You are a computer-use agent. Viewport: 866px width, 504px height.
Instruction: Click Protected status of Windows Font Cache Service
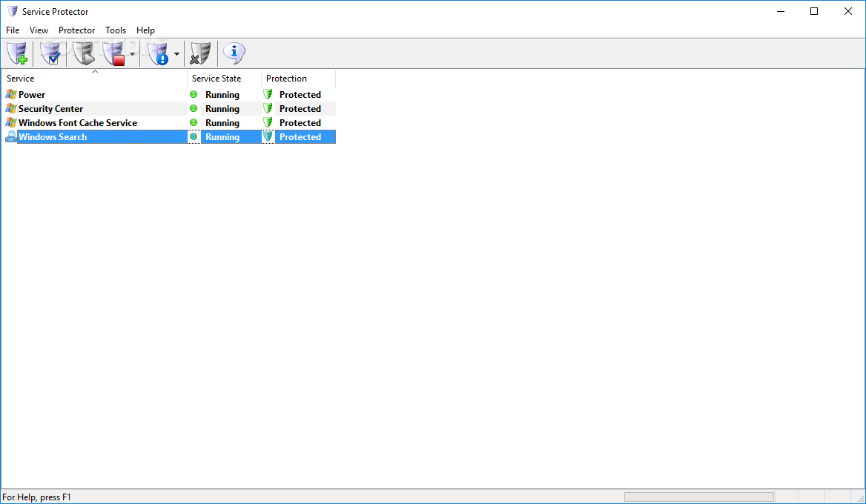point(300,123)
